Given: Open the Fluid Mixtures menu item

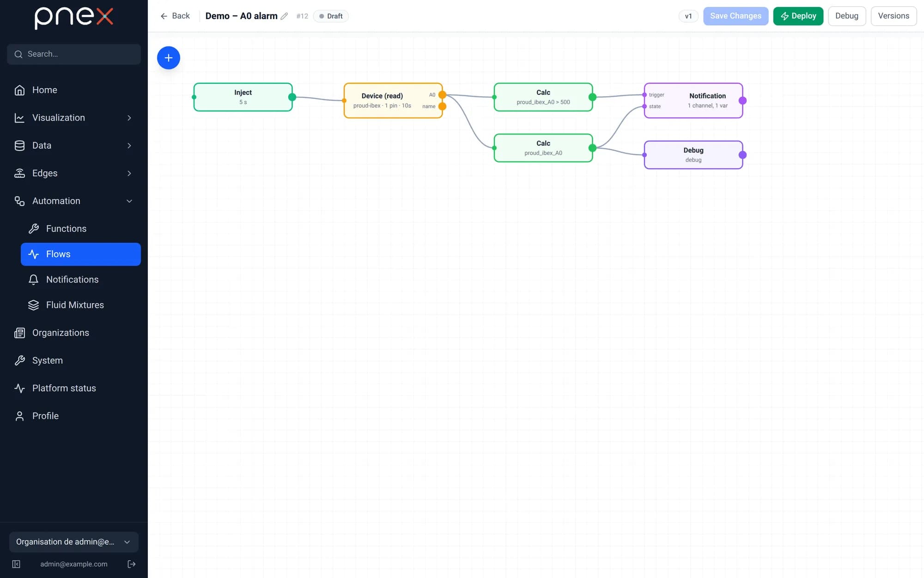Looking at the screenshot, I should click(81, 305).
